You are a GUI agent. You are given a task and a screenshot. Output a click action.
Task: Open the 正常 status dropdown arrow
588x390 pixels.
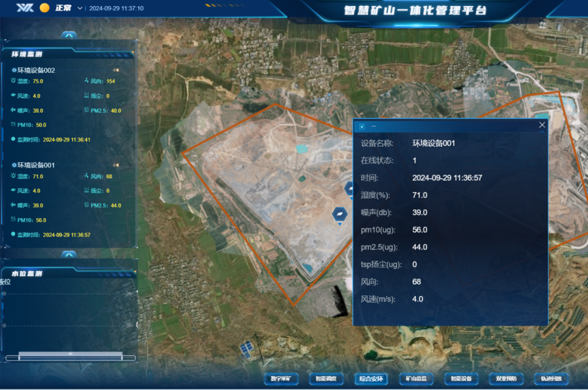pyautogui.click(x=80, y=8)
